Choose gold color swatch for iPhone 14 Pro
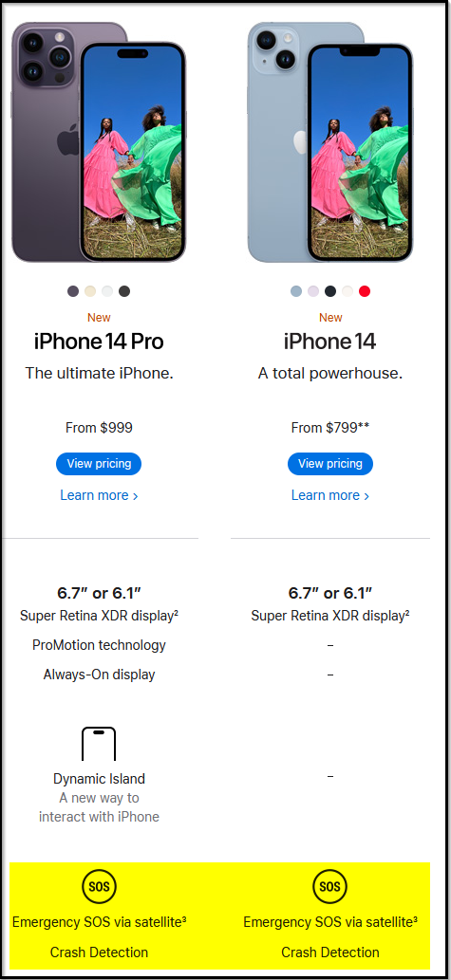The width and height of the screenshot is (451, 980). click(x=90, y=291)
